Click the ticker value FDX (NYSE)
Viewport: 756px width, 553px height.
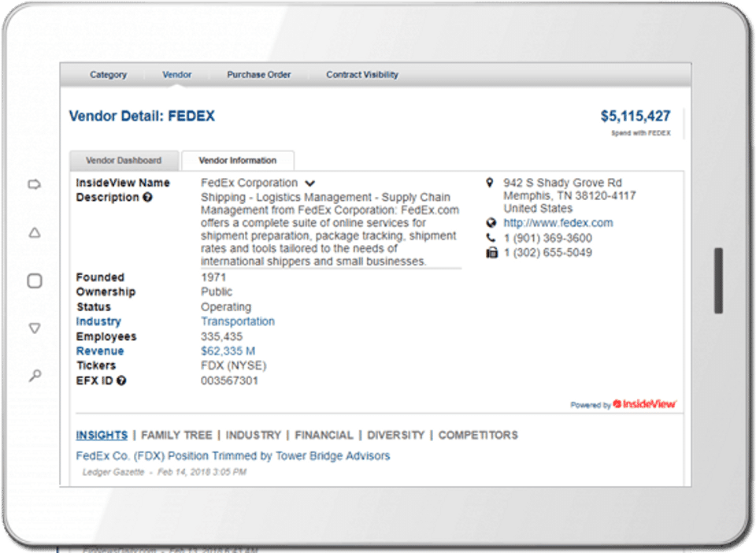[x=233, y=366]
